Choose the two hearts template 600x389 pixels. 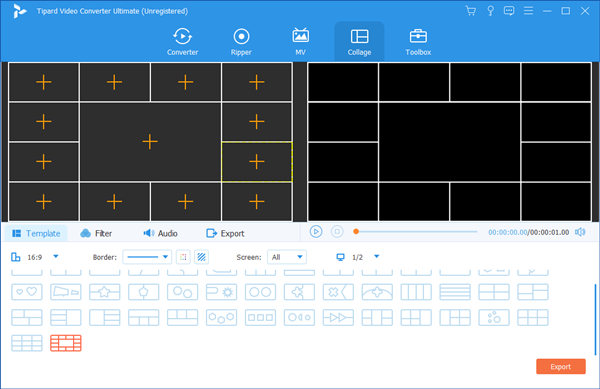pyautogui.click(x=27, y=292)
